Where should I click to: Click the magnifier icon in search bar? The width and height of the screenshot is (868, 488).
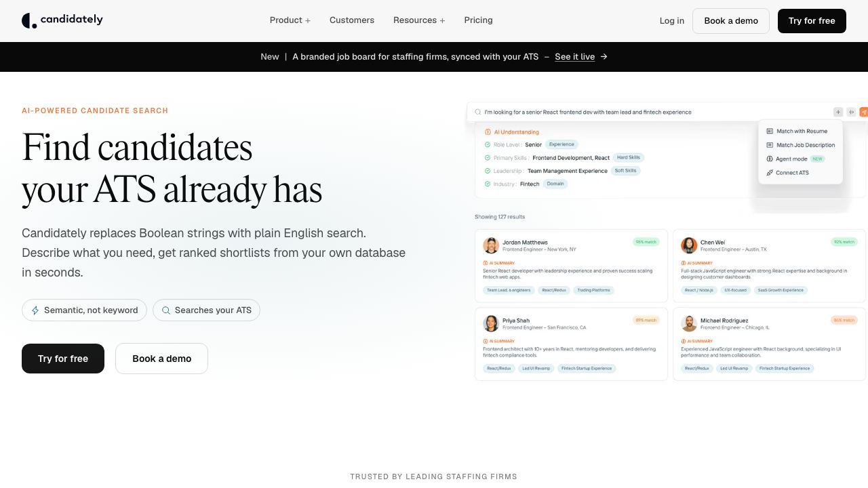pos(478,112)
